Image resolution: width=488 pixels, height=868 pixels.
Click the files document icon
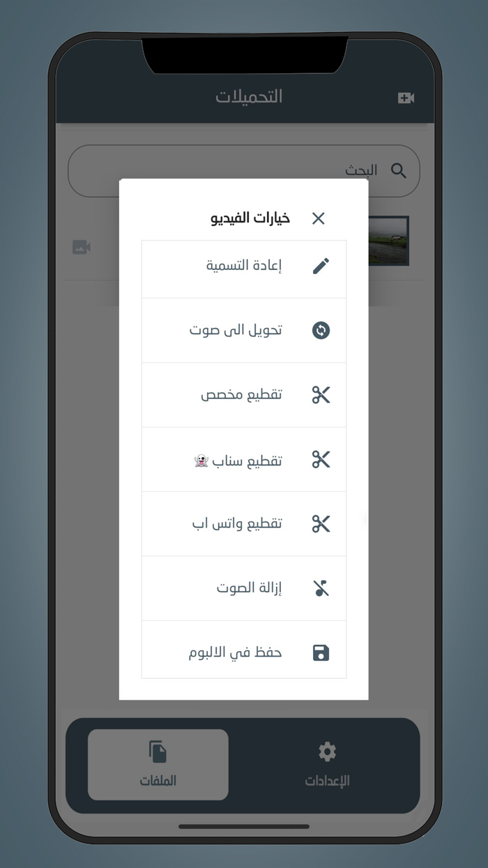click(x=158, y=751)
